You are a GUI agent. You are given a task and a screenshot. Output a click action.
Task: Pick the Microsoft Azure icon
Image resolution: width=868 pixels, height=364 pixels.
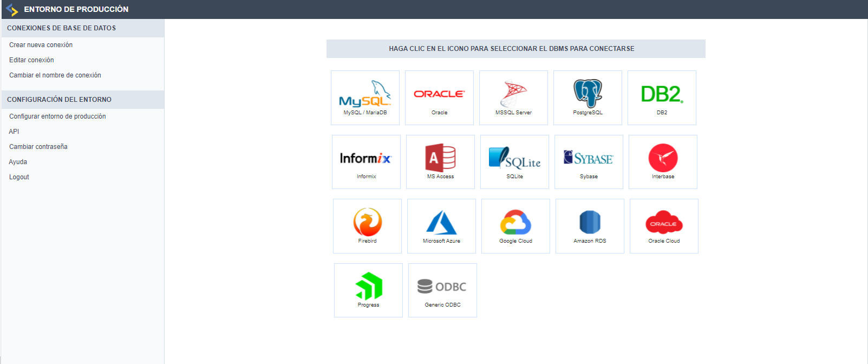(x=441, y=223)
